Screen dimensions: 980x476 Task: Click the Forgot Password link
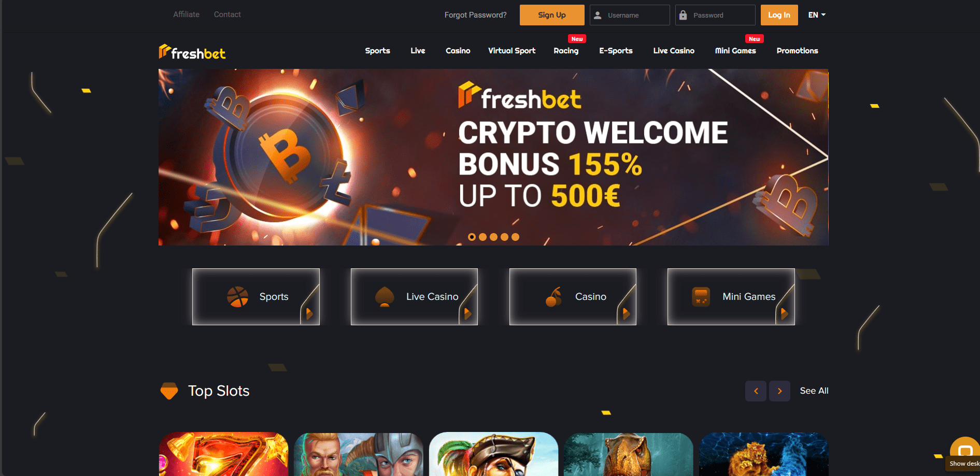(x=475, y=15)
